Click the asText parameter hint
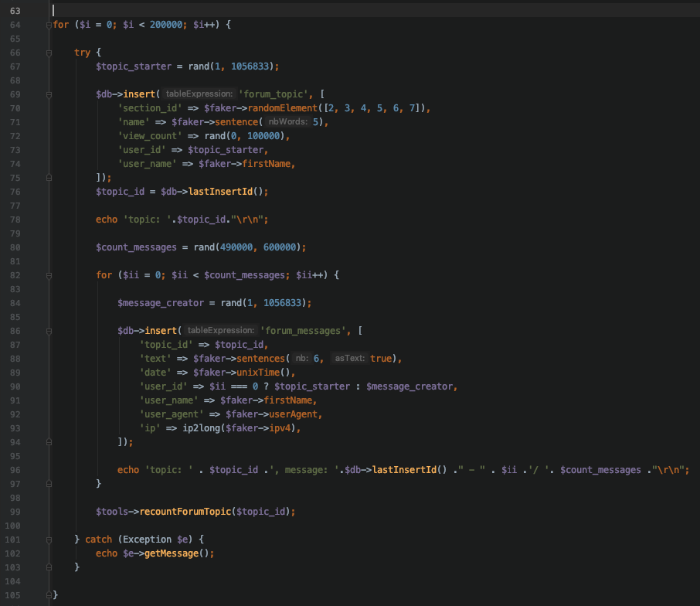This screenshot has height=606, width=700. [349, 358]
